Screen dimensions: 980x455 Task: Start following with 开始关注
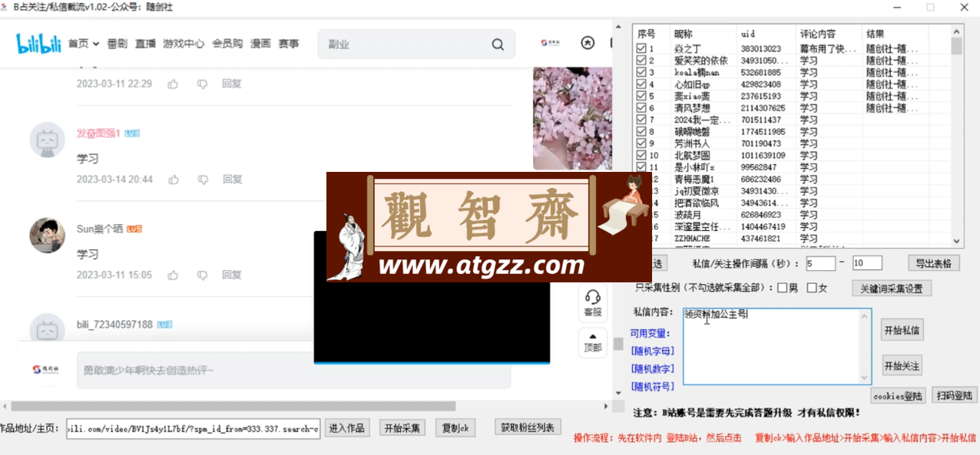point(902,366)
